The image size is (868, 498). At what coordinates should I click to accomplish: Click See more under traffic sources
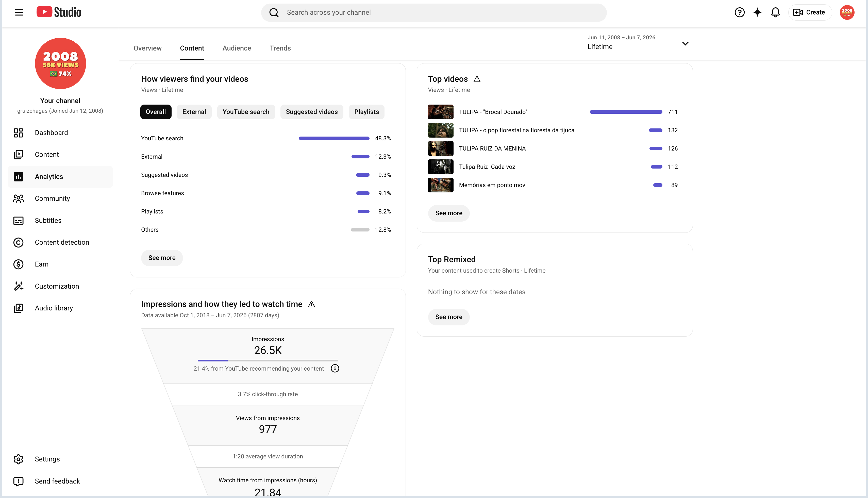click(162, 258)
